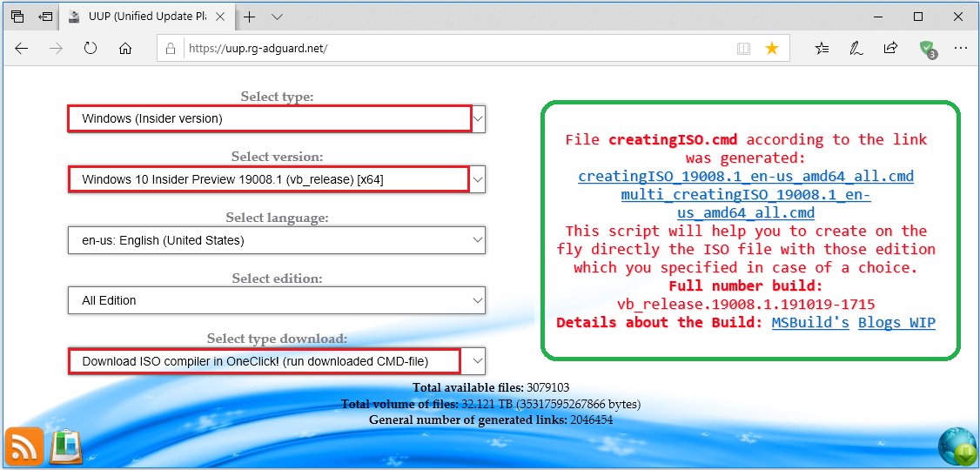
Task: Open the Select edition dropdown
Action: [276, 300]
